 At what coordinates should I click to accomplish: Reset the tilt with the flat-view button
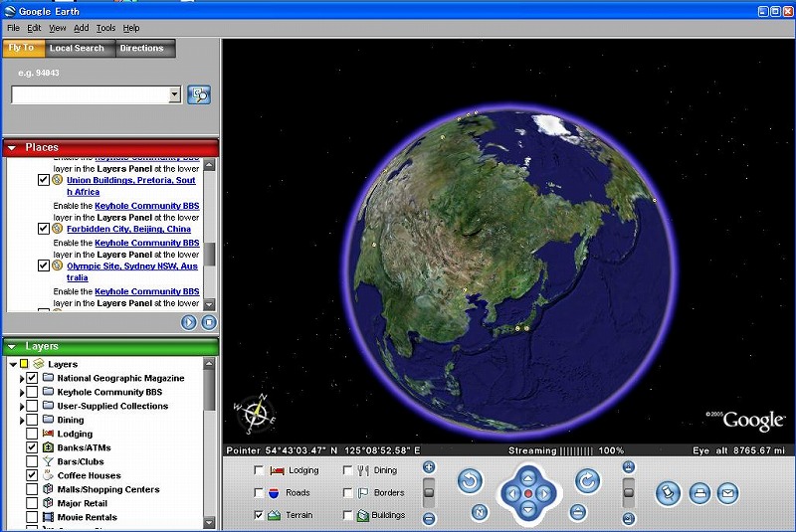578,513
